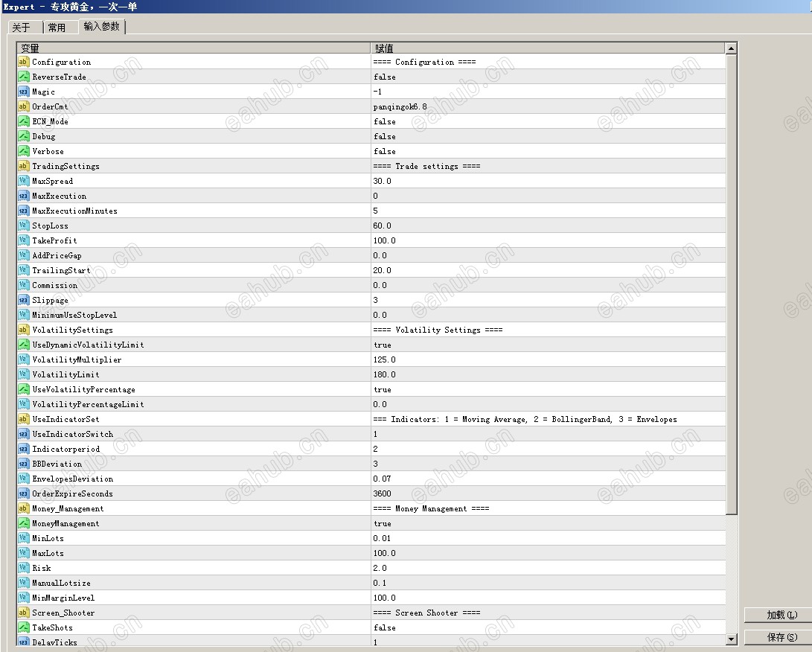This screenshot has height=652, width=812.
Task: Click the boolean icon beside Debug
Action: tap(23, 136)
